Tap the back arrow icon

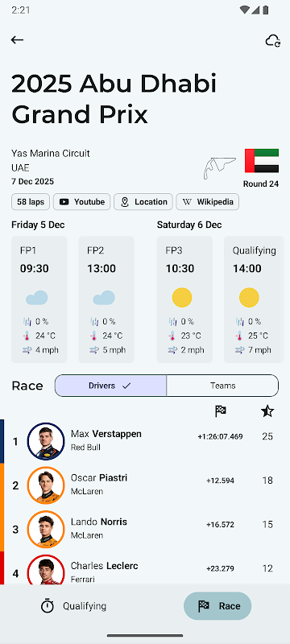[17, 39]
